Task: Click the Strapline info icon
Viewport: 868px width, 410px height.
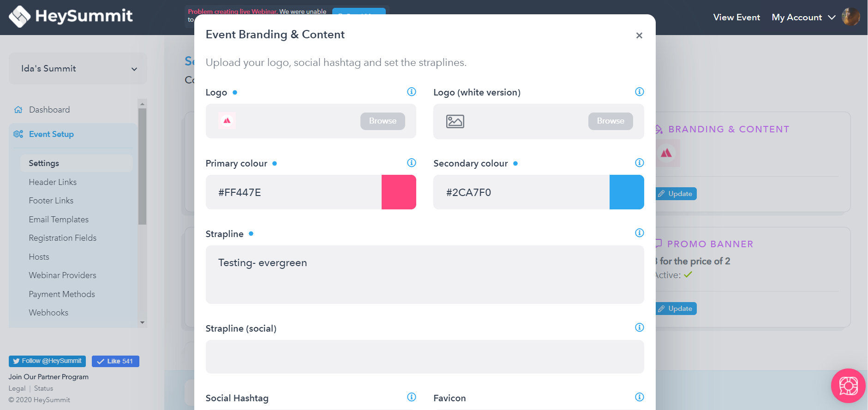Action: pyautogui.click(x=640, y=233)
